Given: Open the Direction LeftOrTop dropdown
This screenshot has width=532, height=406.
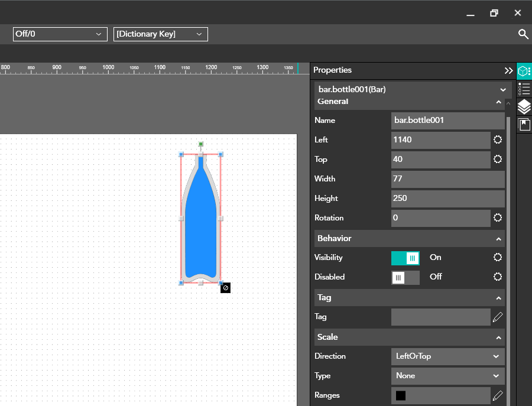Looking at the screenshot, I should tap(447, 356).
